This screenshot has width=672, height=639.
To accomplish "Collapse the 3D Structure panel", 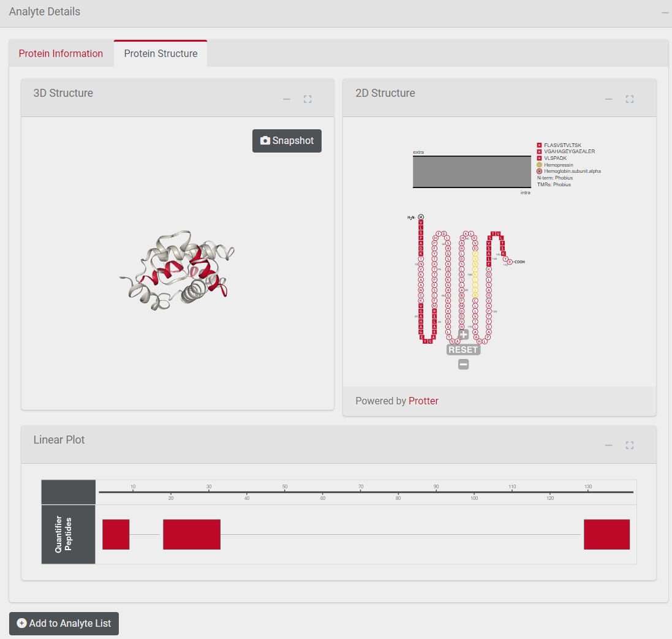I will (287, 99).
